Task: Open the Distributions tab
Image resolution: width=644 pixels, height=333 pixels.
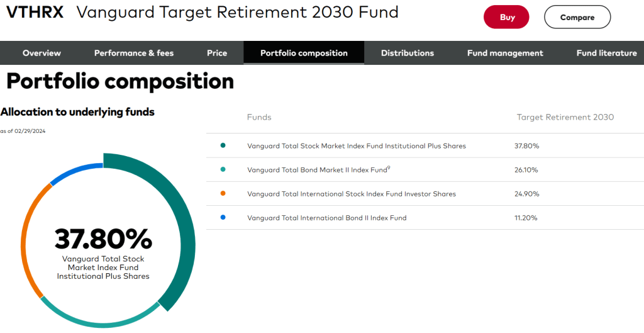Action: coord(408,53)
